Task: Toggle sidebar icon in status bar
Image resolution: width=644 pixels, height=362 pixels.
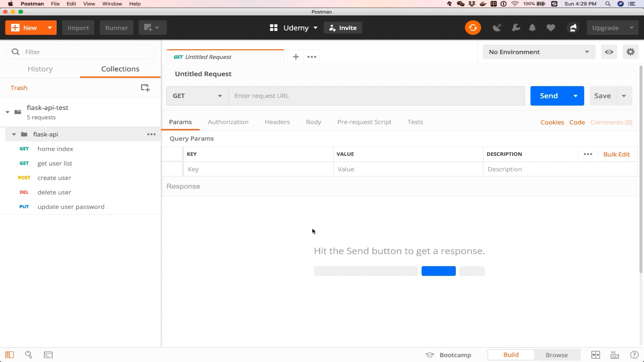Action: (9, 355)
